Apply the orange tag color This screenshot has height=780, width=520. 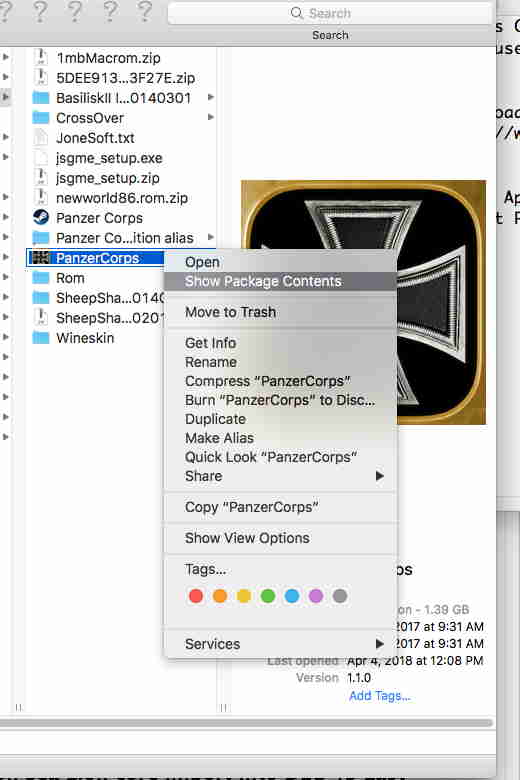[x=220, y=595]
